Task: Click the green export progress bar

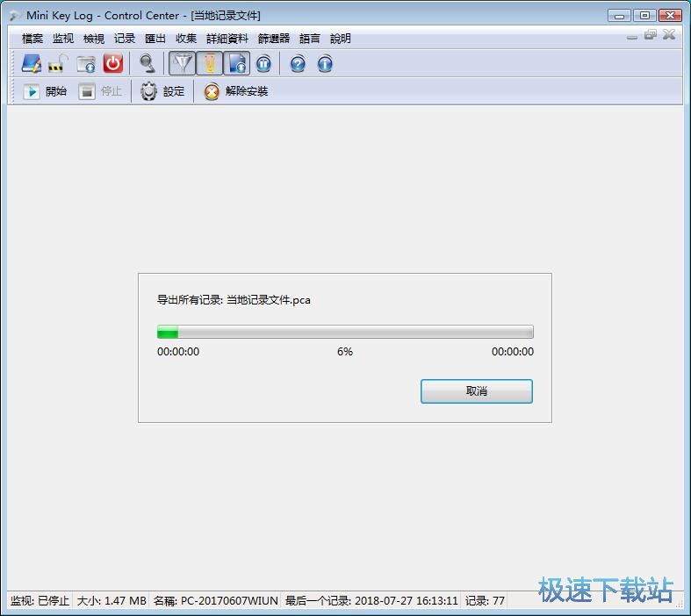Action: (x=345, y=332)
